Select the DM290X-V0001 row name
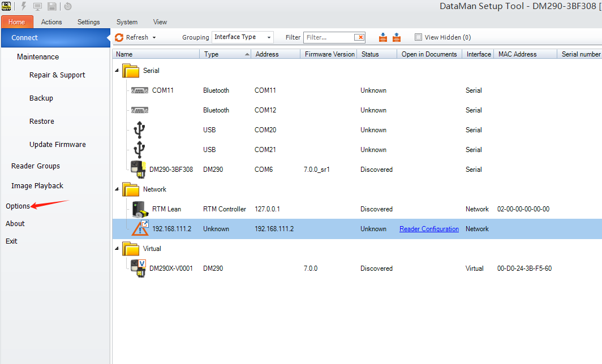The image size is (602, 364). pyautogui.click(x=171, y=268)
